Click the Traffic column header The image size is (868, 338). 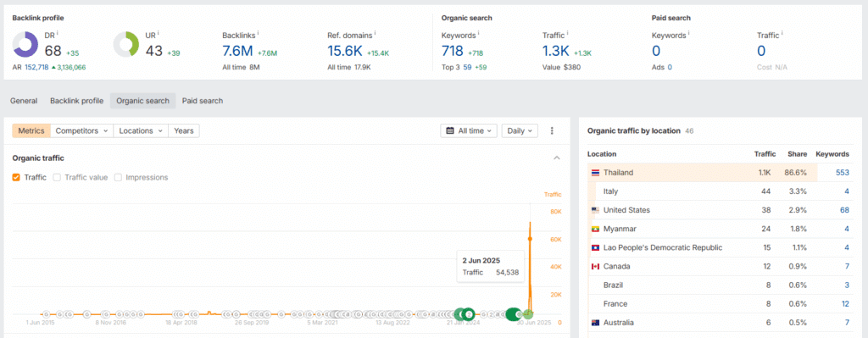click(x=765, y=154)
